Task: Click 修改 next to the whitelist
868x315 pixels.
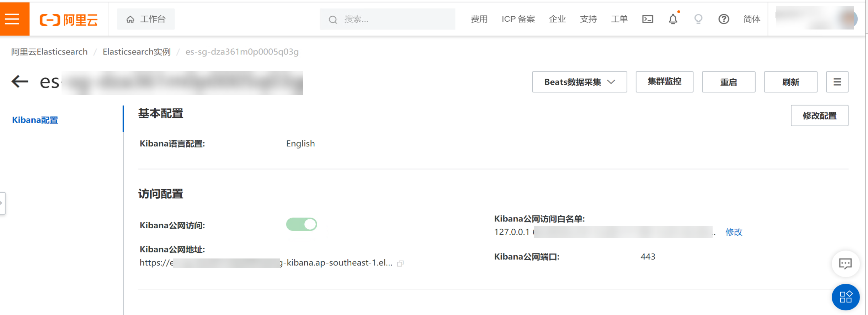Action: tap(734, 232)
